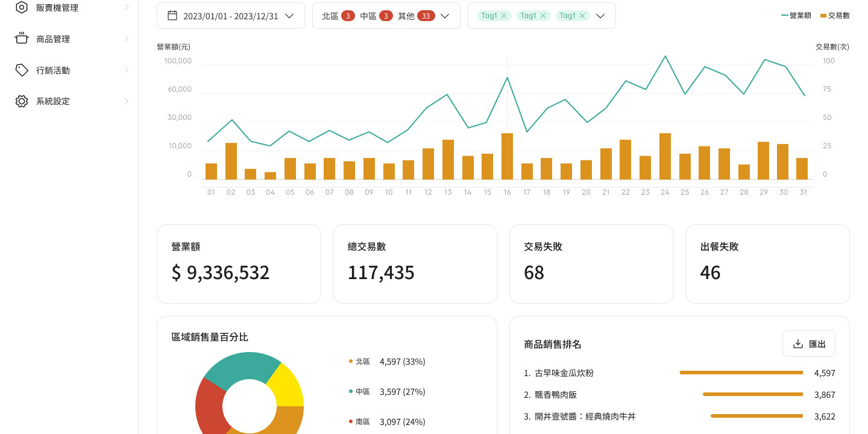Image resolution: width=868 pixels, height=434 pixels.
Task: Expand the 販賣機管理 submenu chevron
Action: pos(127,8)
